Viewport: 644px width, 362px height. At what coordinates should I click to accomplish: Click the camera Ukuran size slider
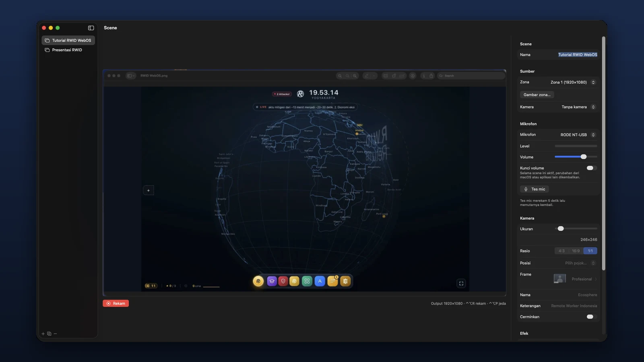[x=576, y=228]
